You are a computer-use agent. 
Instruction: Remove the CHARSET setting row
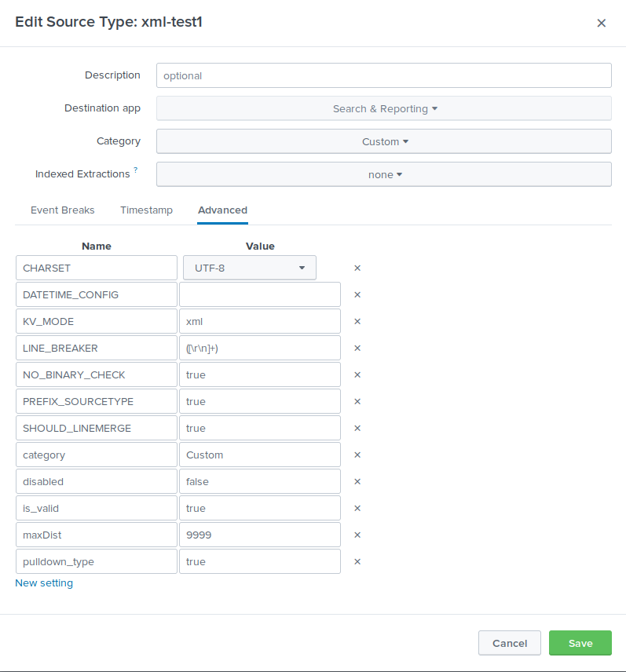pos(357,268)
